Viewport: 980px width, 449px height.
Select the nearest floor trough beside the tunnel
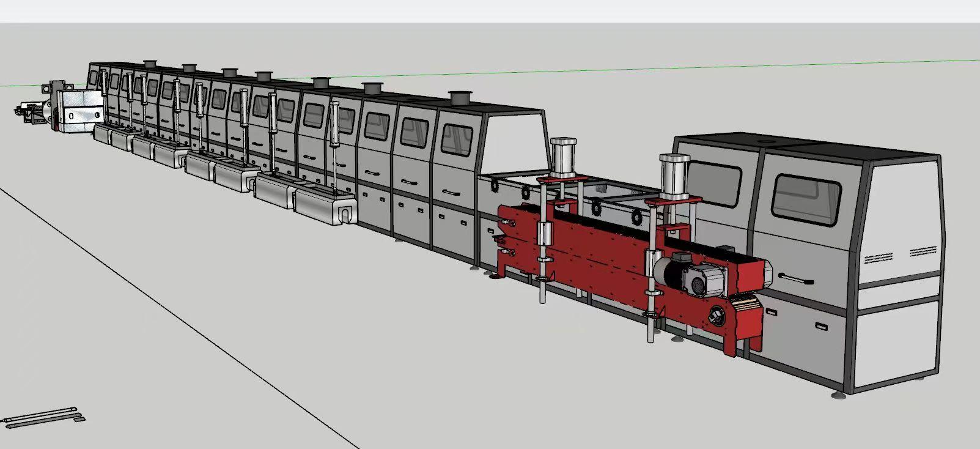pyautogui.click(x=324, y=207)
